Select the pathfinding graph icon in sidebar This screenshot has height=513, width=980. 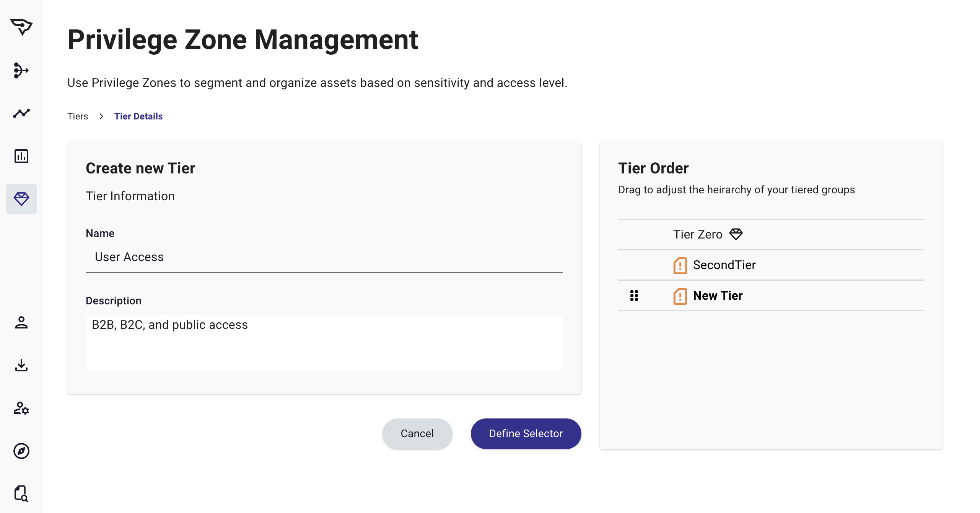(21, 70)
